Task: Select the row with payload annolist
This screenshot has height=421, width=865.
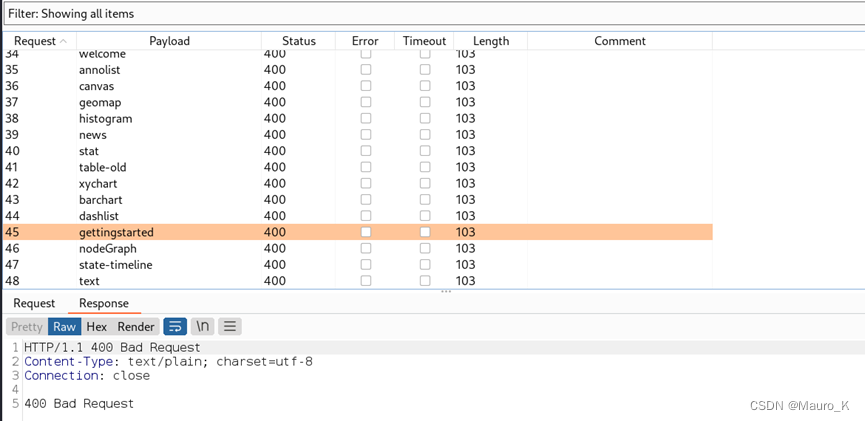Action: point(357,70)
